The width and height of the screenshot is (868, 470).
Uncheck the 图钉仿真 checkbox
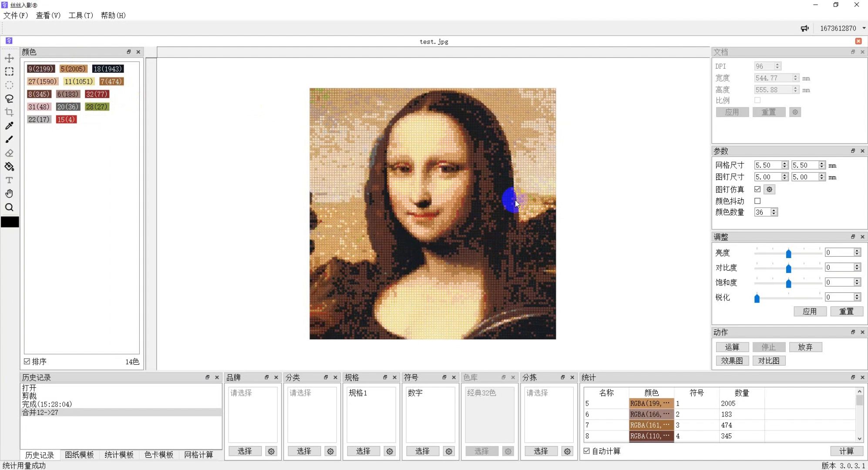[757, 189]
